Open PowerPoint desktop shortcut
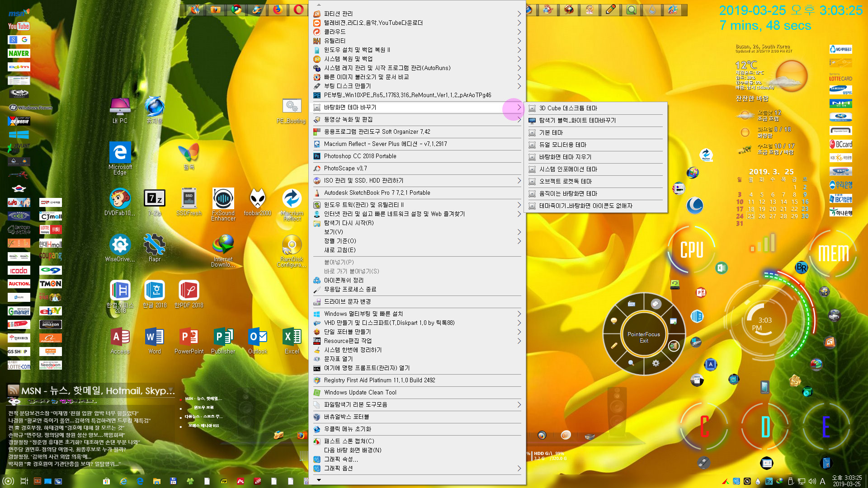 click(189, 340)
